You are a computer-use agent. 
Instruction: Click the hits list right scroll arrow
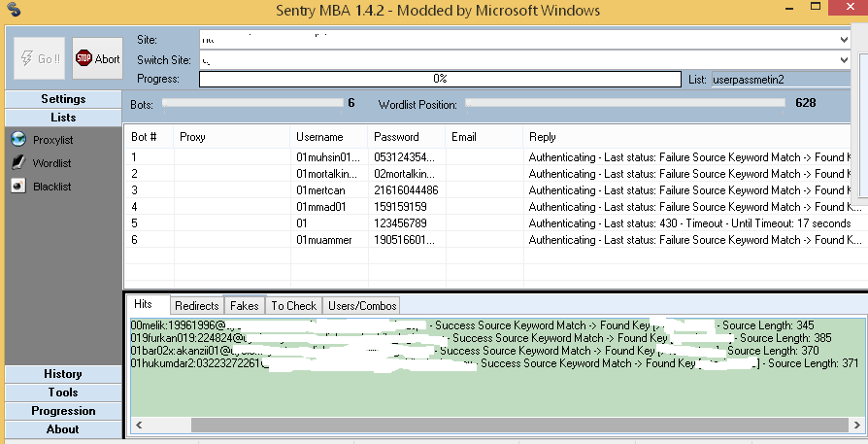pyautogui.click(x=857, y=426)
